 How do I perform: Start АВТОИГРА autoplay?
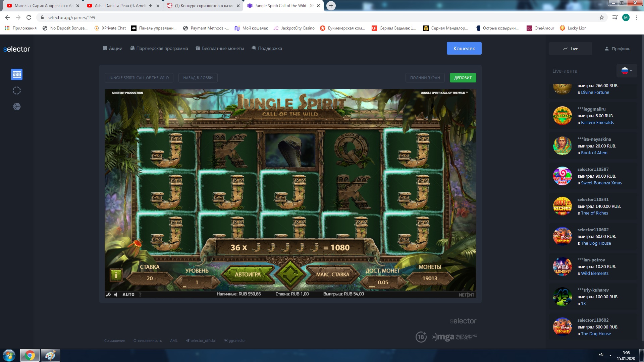[x=248, y=275]
